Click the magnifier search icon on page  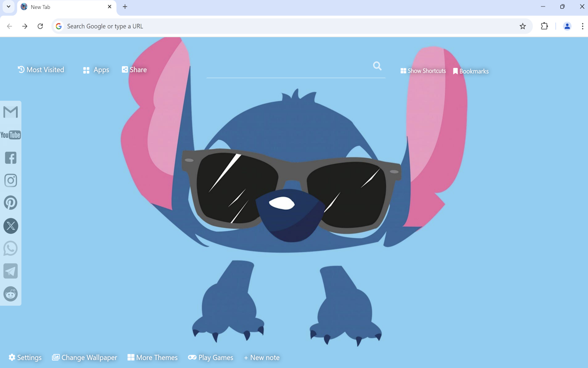(377, 66)
